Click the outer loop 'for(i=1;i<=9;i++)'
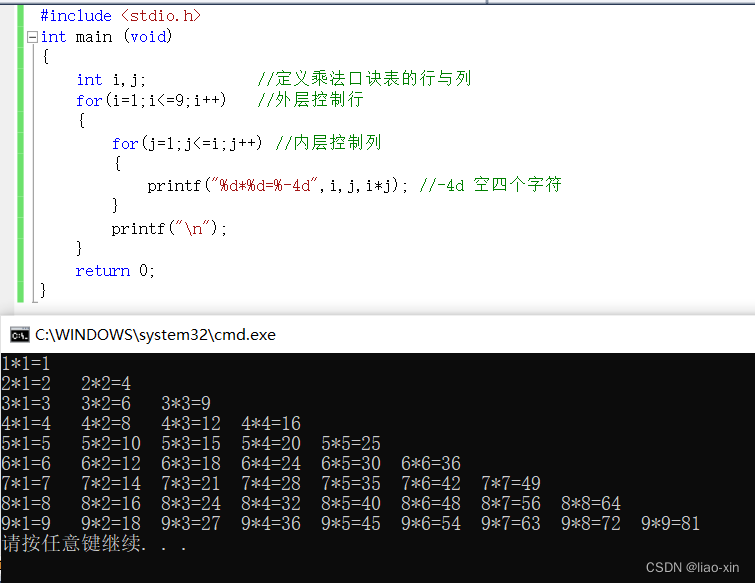 coord(151,100)
